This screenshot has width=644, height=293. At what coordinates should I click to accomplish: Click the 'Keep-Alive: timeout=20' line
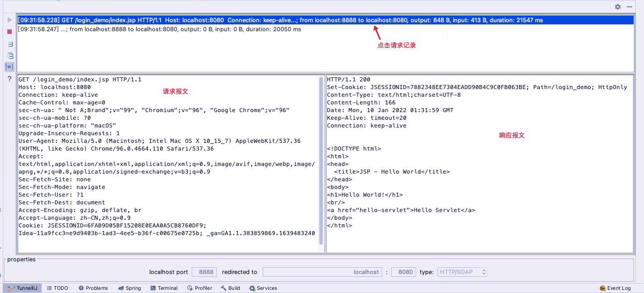point(367,118)
